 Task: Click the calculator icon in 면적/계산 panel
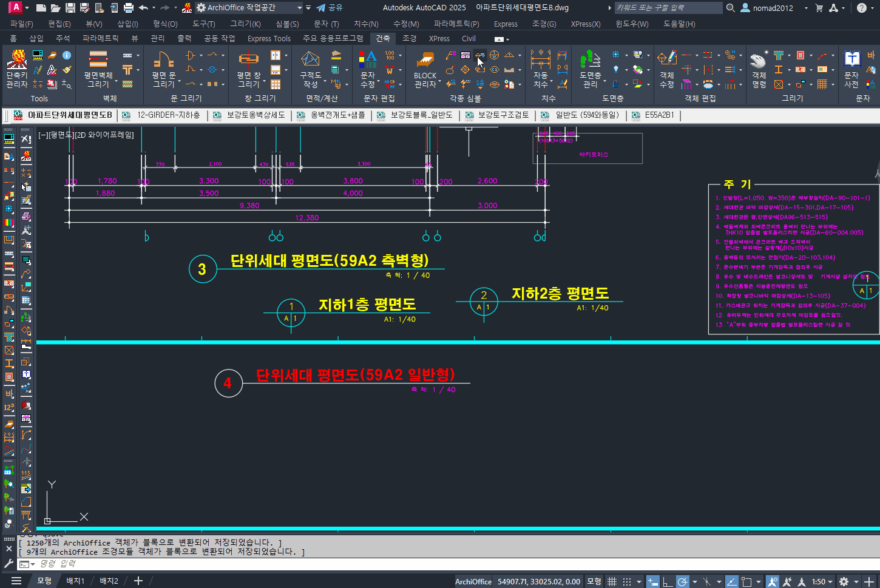tap(336, 70)
